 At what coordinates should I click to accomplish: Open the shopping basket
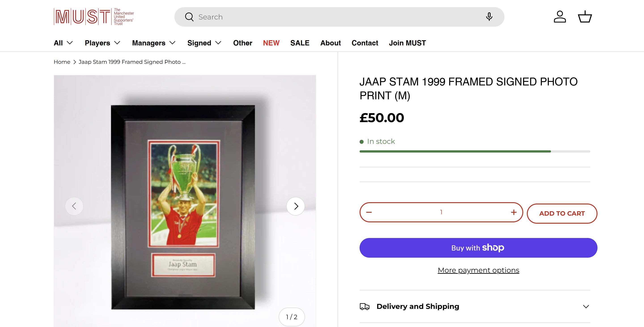pos(585,17)
